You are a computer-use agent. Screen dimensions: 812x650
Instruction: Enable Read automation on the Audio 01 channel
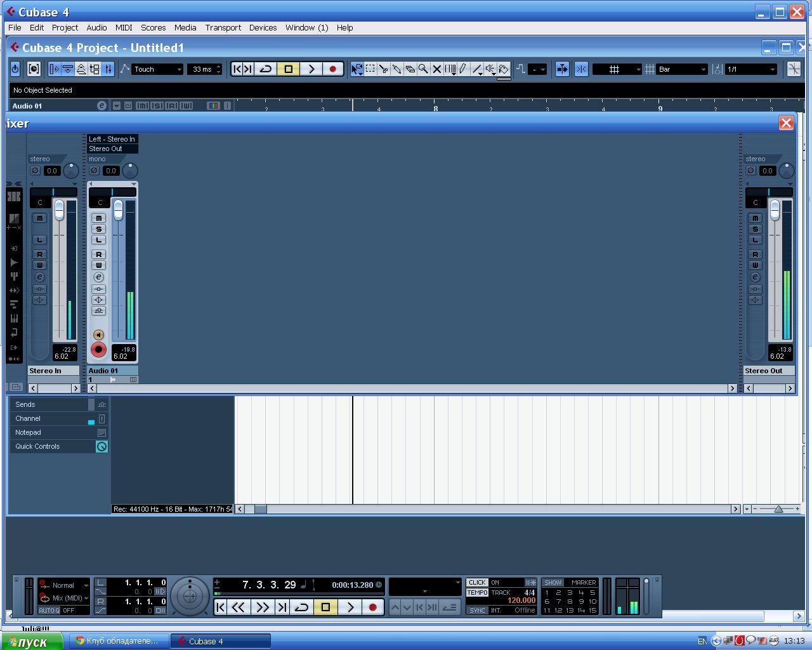pos(98,255)
